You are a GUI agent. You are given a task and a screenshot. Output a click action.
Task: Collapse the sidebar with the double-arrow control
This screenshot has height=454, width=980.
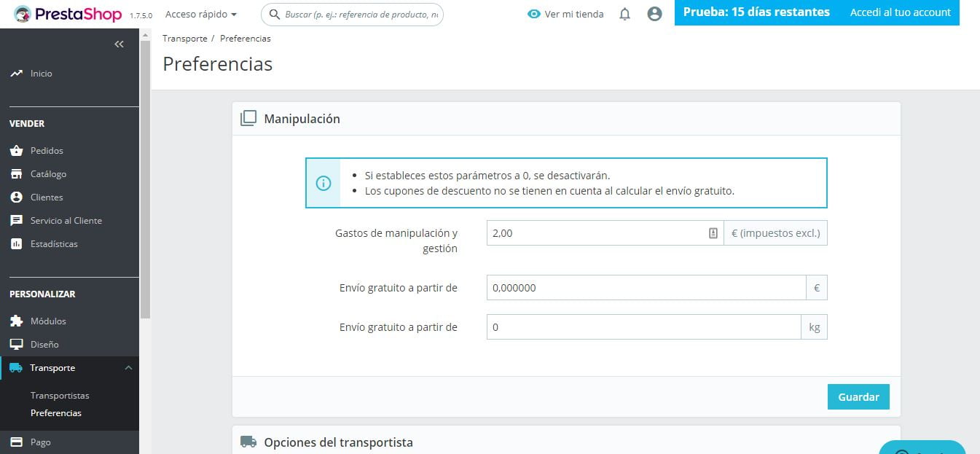119,44
